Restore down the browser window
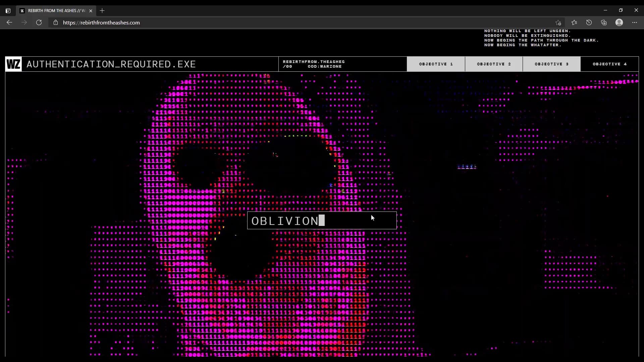 (x=621, y=10)
